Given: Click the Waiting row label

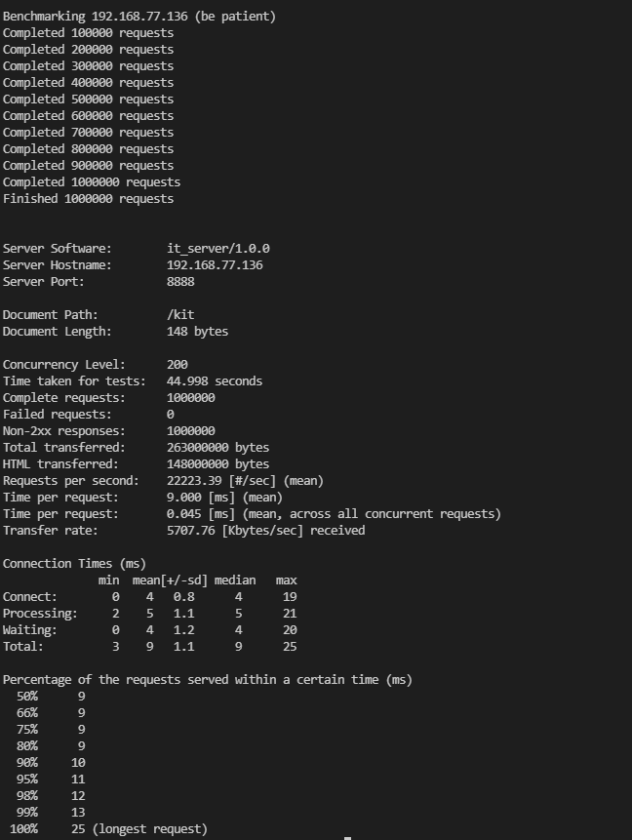Looking at the screenshot, I should [x=30, y=630].
